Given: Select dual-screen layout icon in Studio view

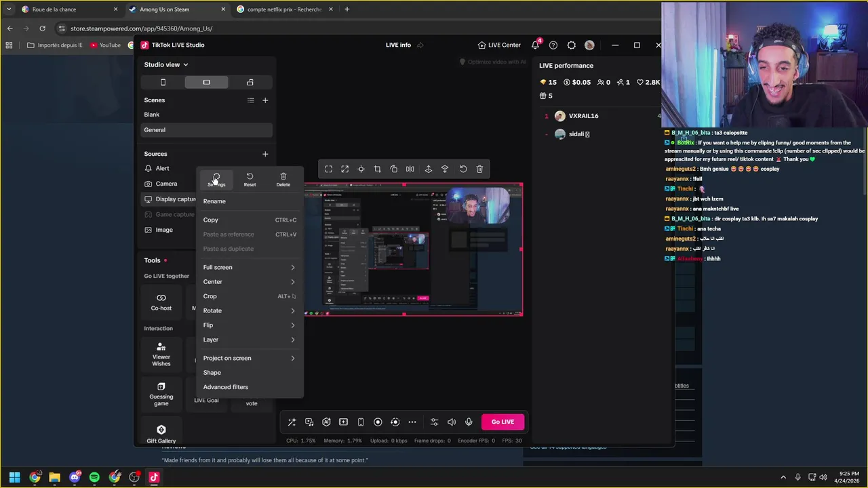Looking at the screenshot, I should pos(250,82).
